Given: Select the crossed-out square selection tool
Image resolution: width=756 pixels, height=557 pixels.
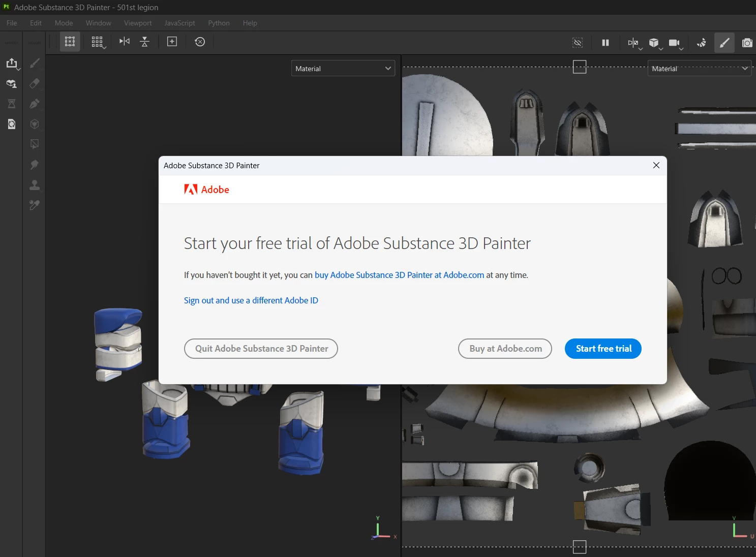Looking at the screenshot, I should [35, 144].
